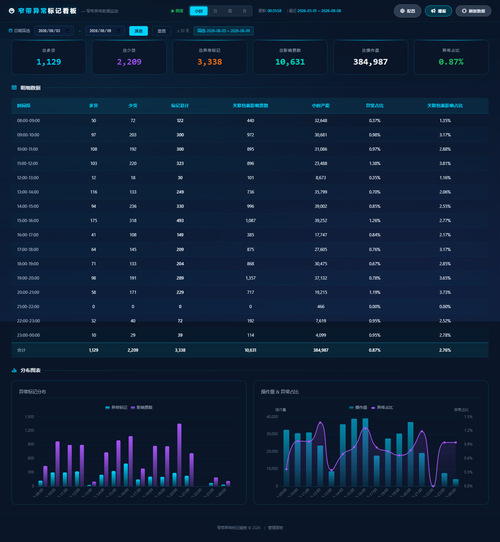
Task: Click the green running status indicator
Action: 177,11
